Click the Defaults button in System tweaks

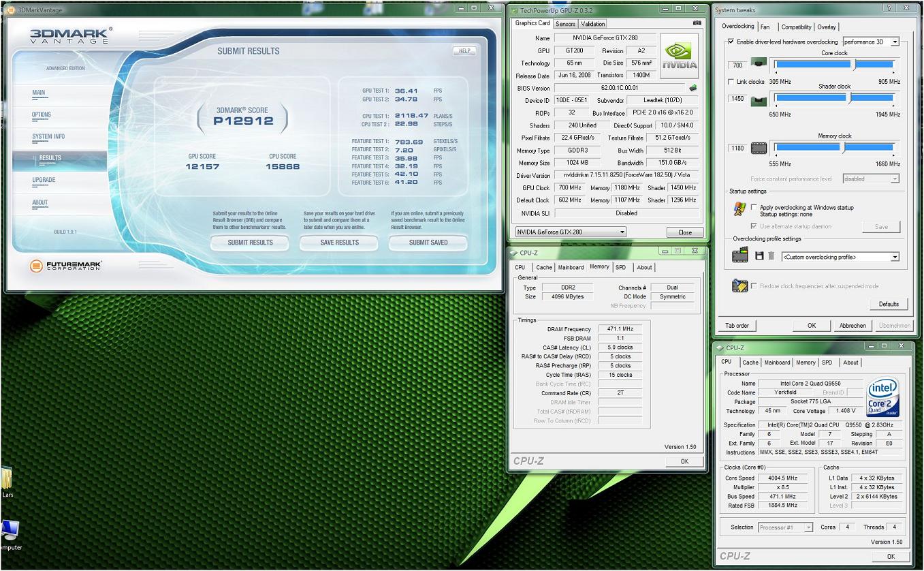889,304
